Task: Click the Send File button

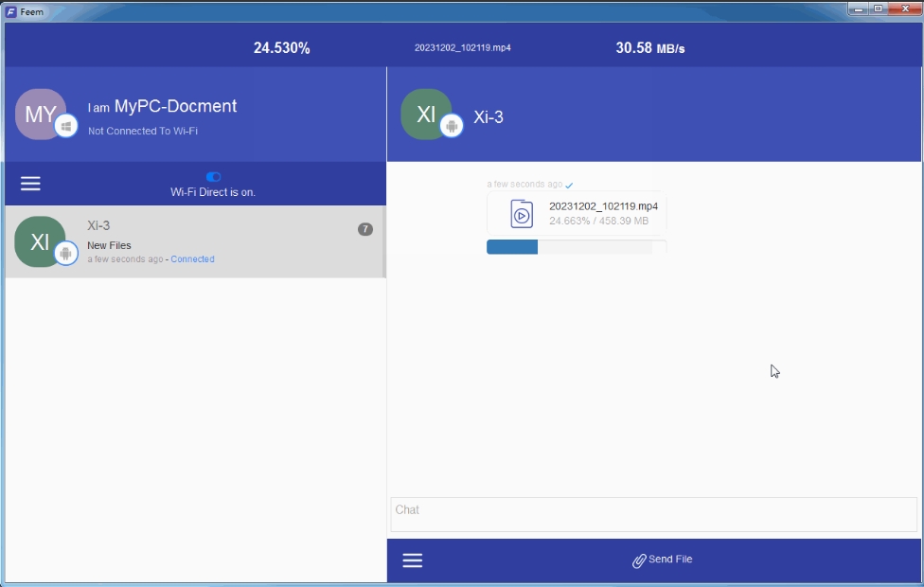Action: click(x=663, y=560)
